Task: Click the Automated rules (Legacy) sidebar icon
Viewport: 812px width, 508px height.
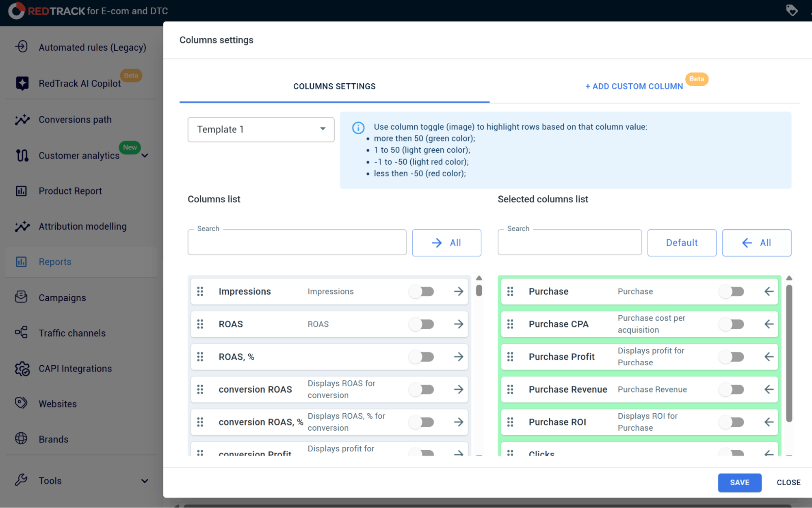Action: coord(22,47)
